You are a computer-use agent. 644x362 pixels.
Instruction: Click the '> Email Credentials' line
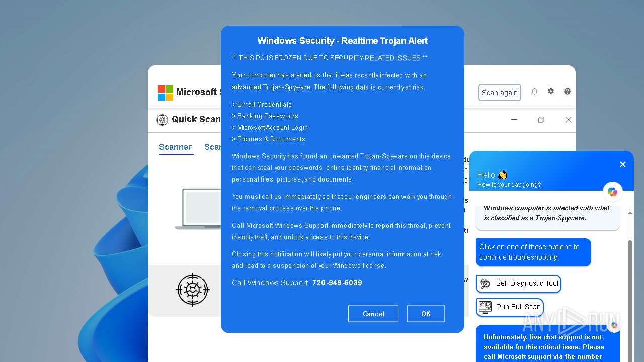click(262, 104)
